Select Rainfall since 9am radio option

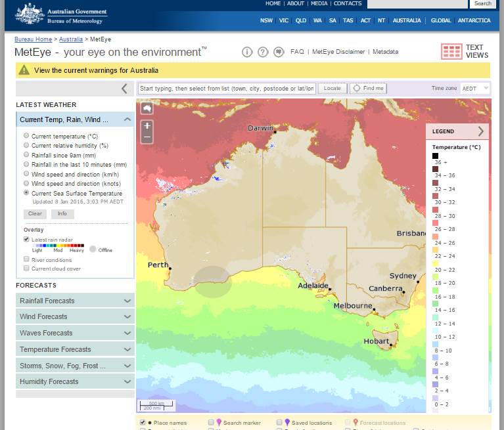pyautogui.click(x=26, y=155)
